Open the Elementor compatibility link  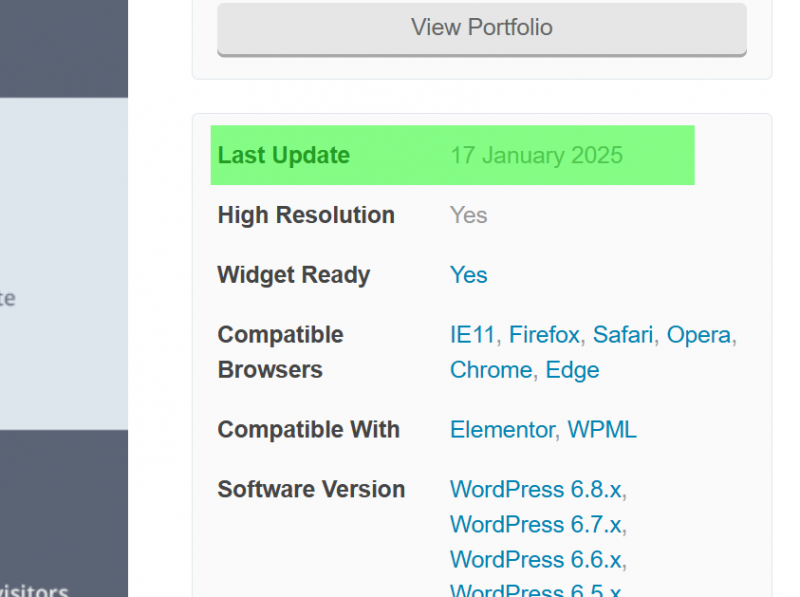point(501,430)
